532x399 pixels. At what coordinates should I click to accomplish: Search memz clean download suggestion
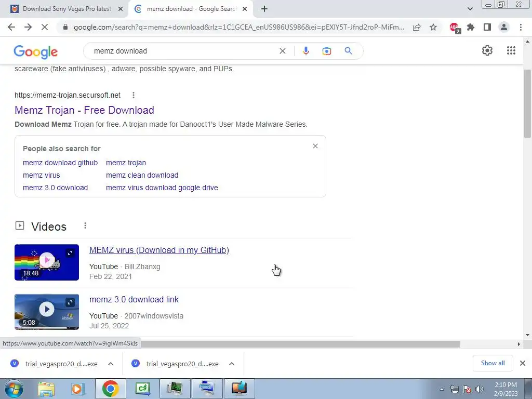[x=142, y=176]
